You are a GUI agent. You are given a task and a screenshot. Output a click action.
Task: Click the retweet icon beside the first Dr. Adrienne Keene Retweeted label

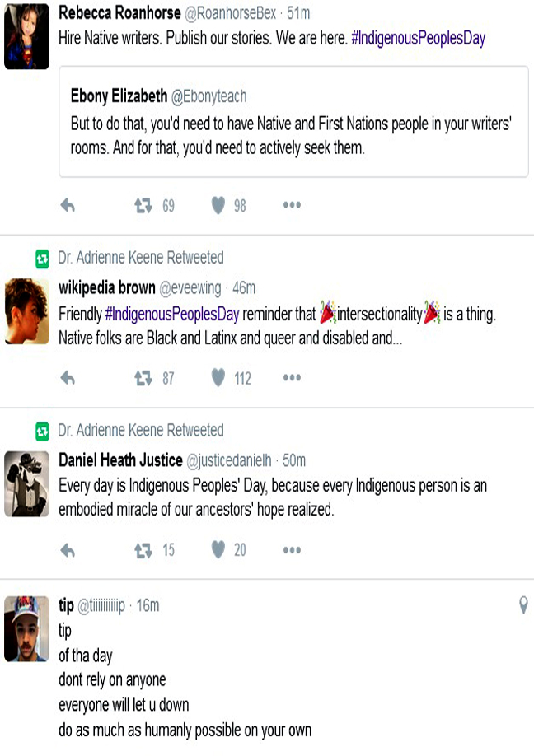(x=42, y=259)
